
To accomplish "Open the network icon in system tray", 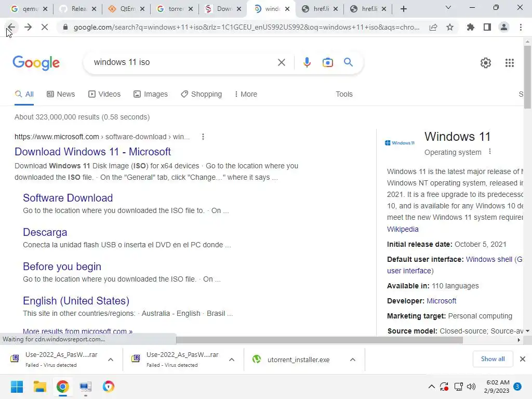I will pyautogui.click(x=458, y=387).
